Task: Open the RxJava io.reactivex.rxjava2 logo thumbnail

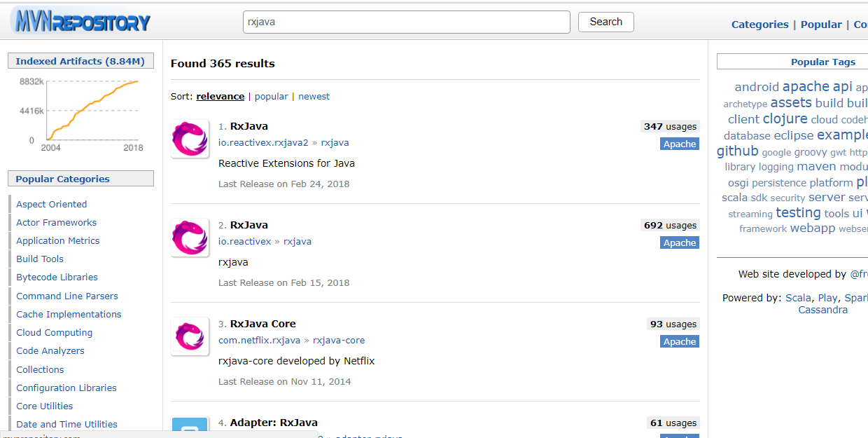Action: pyautogui.click(x=190, y=139)
